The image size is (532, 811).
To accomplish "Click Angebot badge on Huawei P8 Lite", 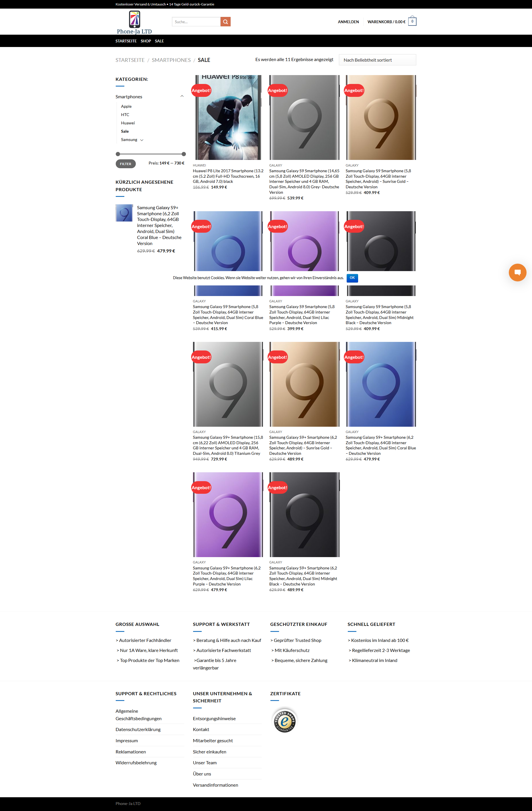I will coord(201,90).
